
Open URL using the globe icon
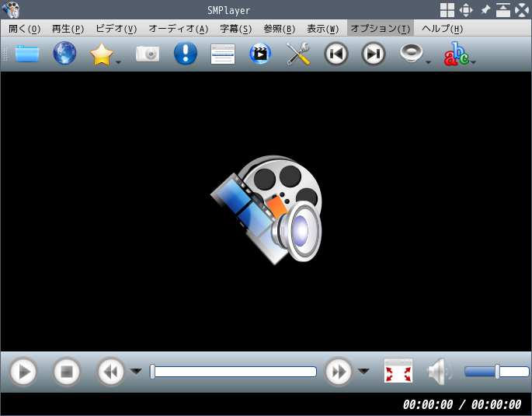point(64,53)
